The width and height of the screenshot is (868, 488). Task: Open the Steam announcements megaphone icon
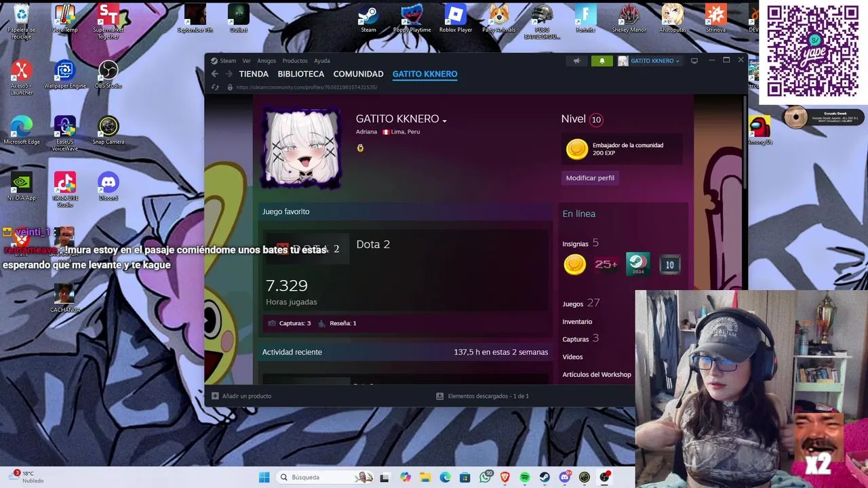tap(577, 61)
